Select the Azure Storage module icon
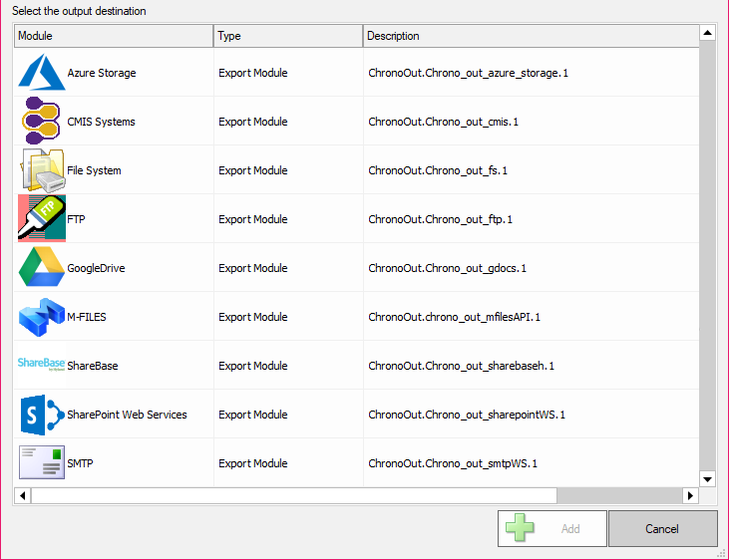The image size is (729, 560). 41,73
